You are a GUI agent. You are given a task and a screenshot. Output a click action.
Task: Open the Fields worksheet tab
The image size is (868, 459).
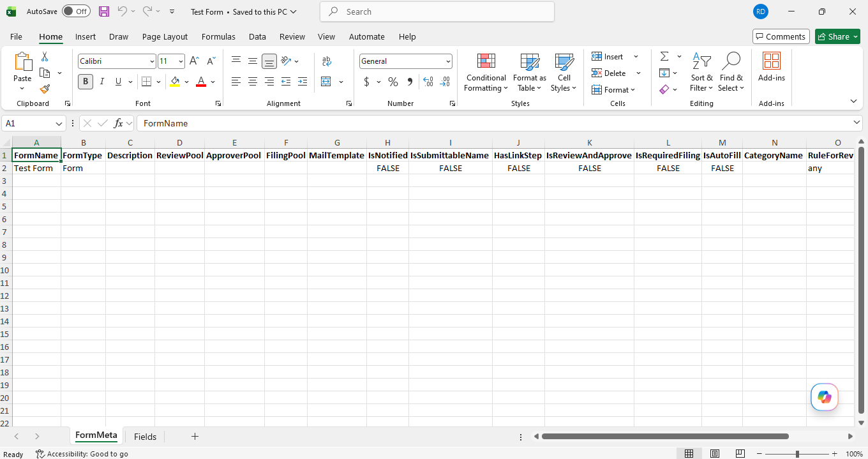click(145, 437)
